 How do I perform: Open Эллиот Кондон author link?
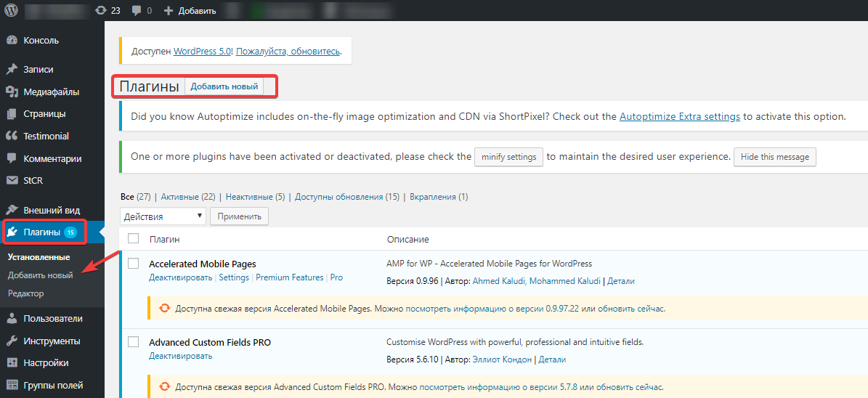pyautogui.click(x=503, y=360)
